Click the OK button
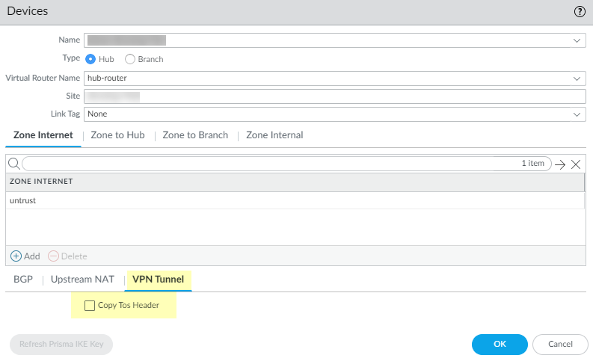Screen dimensions: 593x364 (x=500, y=344)
